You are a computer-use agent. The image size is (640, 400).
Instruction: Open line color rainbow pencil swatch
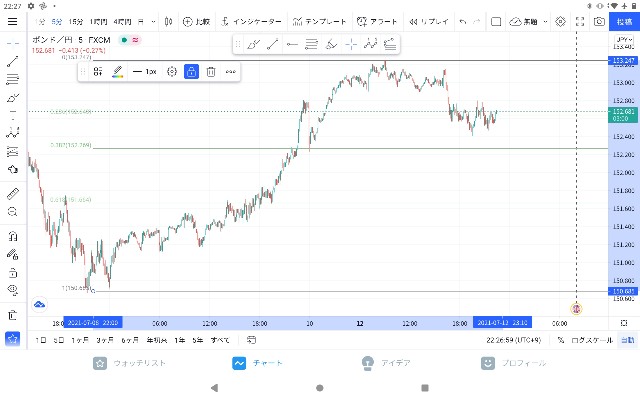pos(118,72)
